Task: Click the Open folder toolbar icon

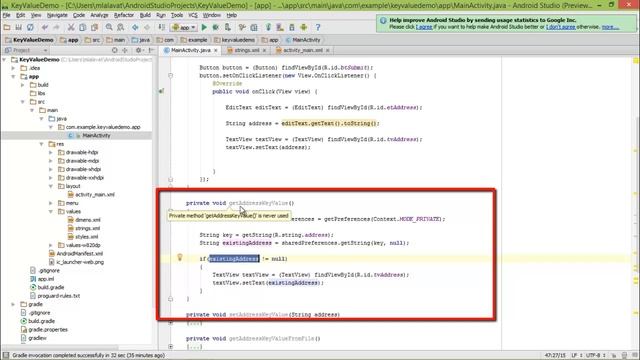Action: pyautogui.click(x=7, y=27)
